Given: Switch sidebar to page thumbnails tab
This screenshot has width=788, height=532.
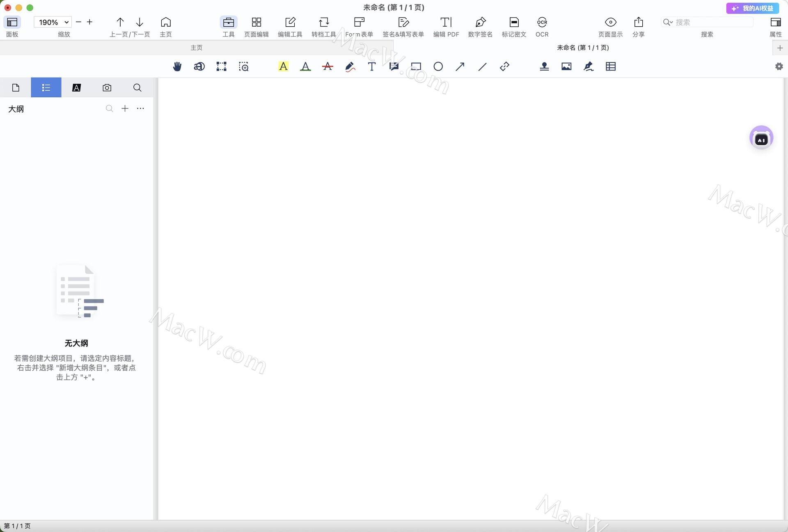Looking at the screenshot, I should pos(16,87).
